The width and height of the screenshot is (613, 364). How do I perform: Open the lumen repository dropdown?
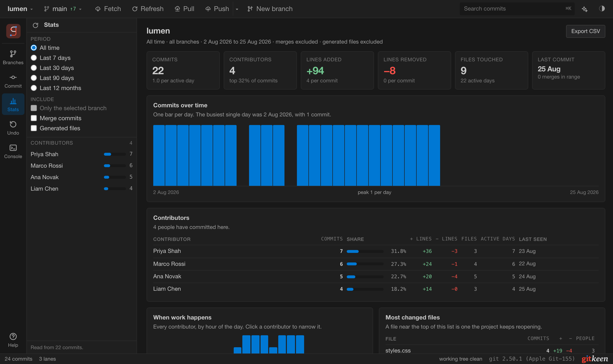coord(20,9)
